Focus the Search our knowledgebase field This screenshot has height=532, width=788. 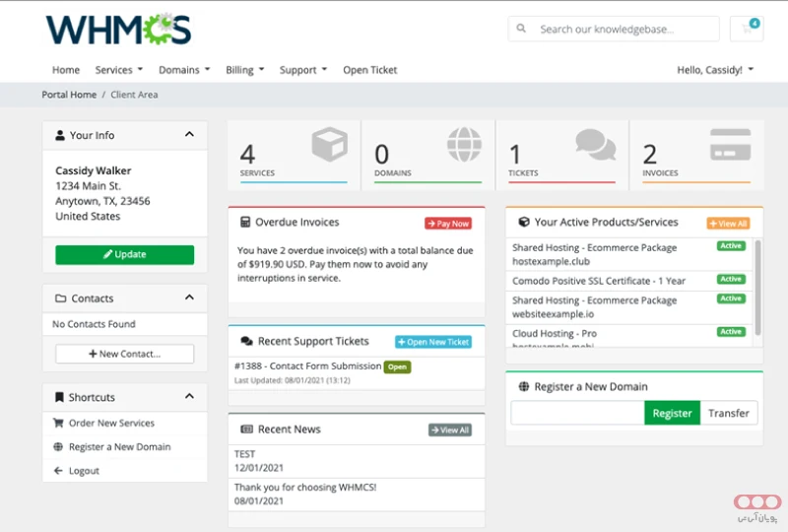(614, 29)
